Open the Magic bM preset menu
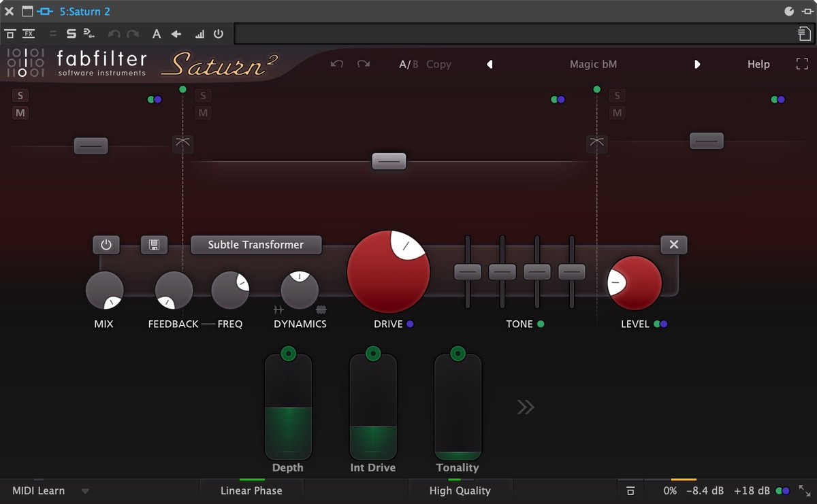 coord(594,65)
